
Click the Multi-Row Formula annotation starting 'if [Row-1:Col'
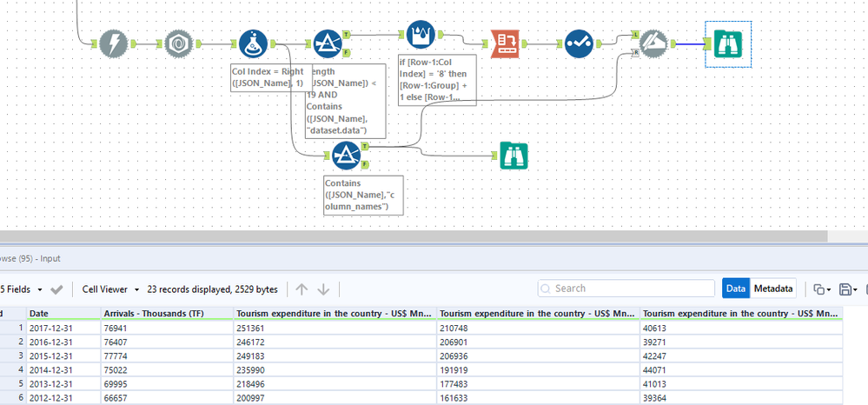pos(437,80)
